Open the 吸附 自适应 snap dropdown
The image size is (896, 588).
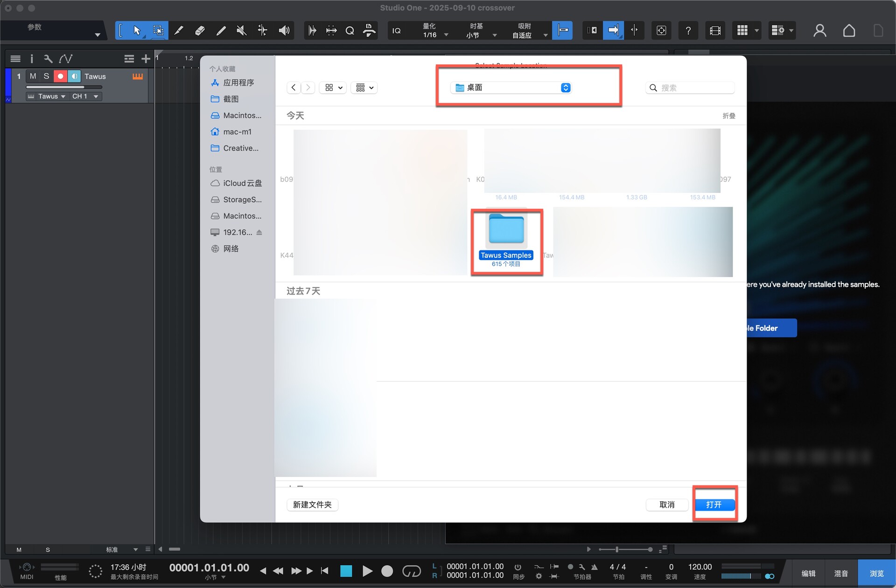pos(529,31)
